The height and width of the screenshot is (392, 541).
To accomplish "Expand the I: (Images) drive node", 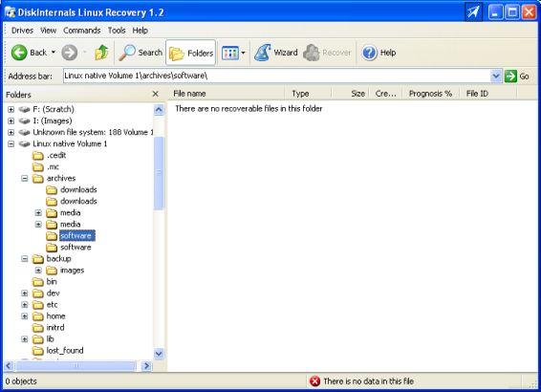I will point(11,120).
